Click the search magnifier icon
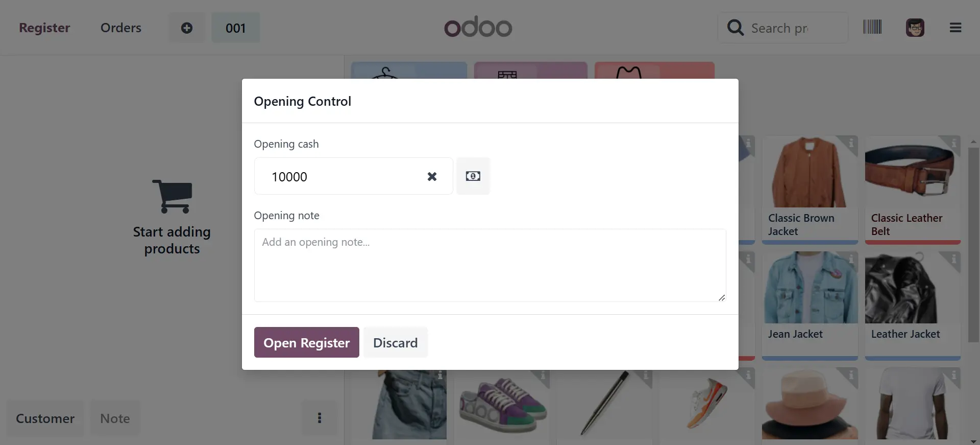980x445 pixels. pos(735,28)
